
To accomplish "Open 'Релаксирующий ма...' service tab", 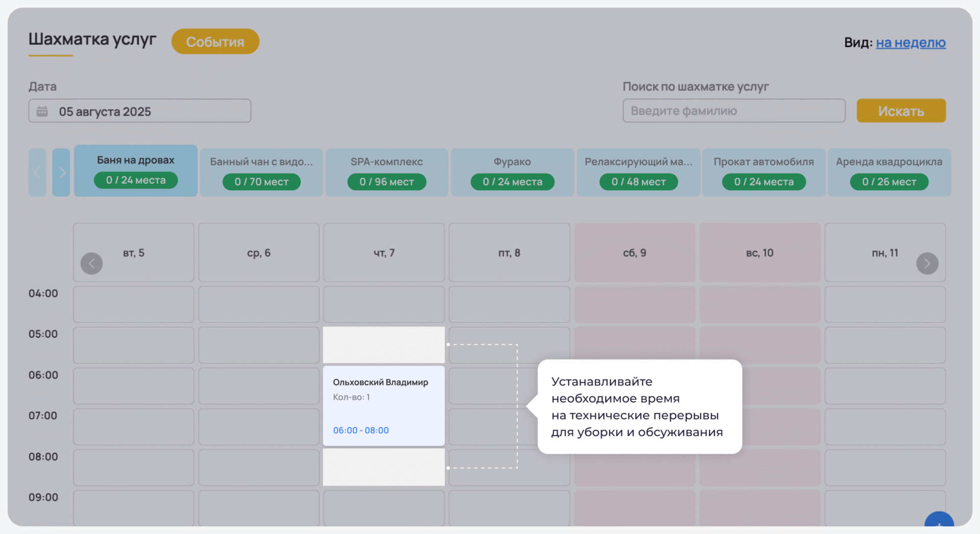I will 638,172.
